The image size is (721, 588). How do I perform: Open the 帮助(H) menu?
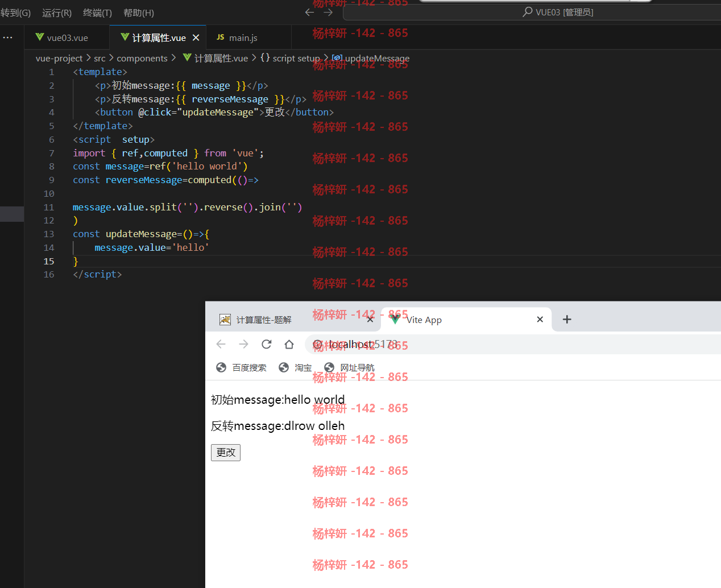click(x=139, y=13)
